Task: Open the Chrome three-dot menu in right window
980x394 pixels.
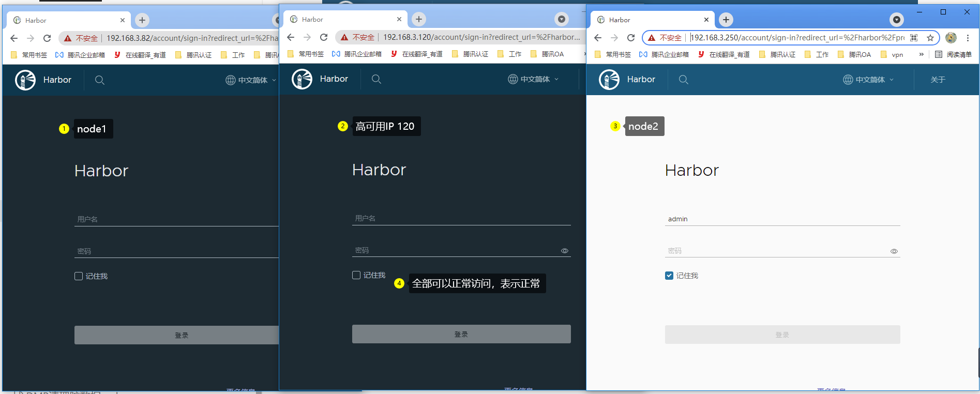Action: point(968,38)
